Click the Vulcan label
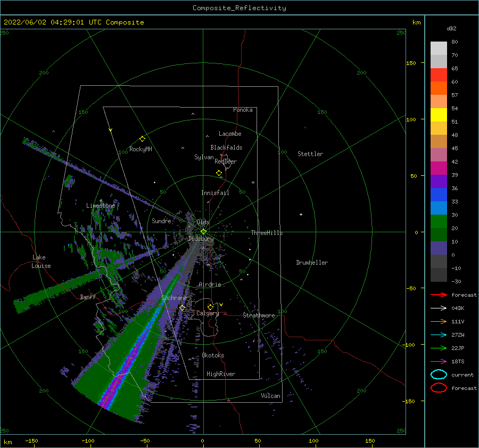The height and width of the screenshot is (448, 479). coord(270,396)
